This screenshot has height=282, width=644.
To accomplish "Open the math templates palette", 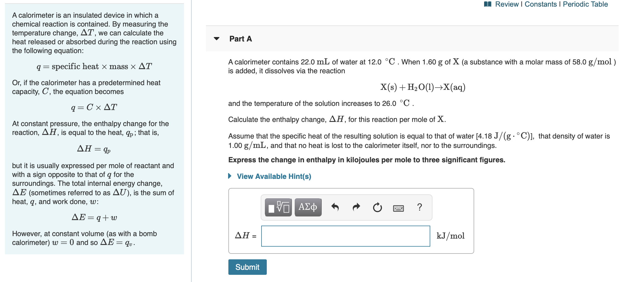I will tap(278, 207).
